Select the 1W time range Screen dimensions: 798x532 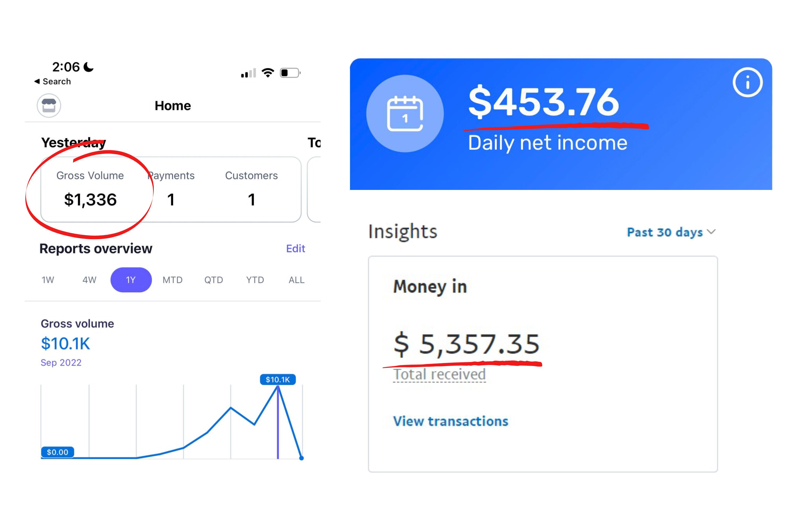click(x=48, y=280)
